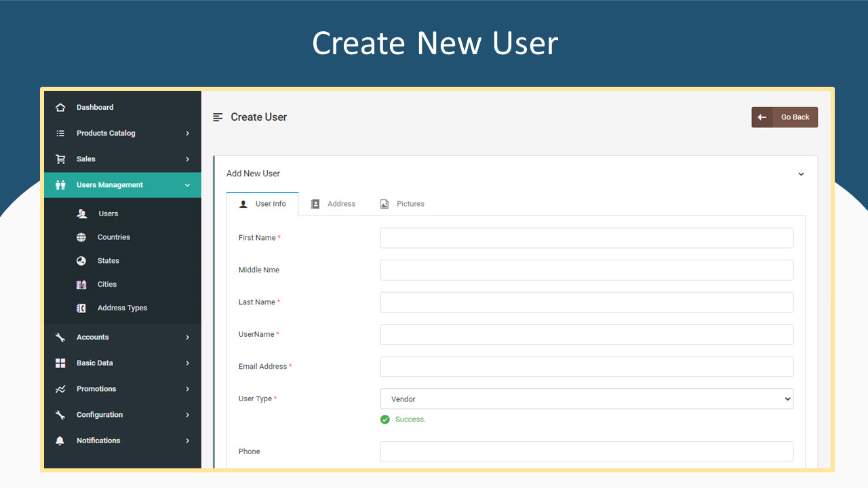Focus the Phone input field
The width and height of the screenshot is (868, 488).
tap(587, 452)
